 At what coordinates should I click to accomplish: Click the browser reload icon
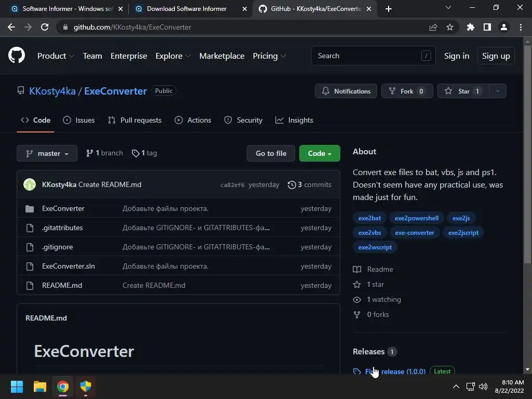point(45,27)
